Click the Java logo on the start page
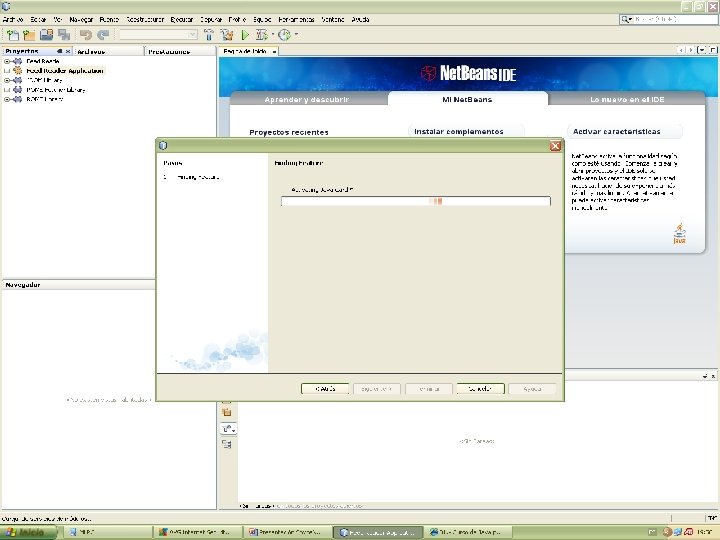The image size is (720, 540). click(680, 233)
